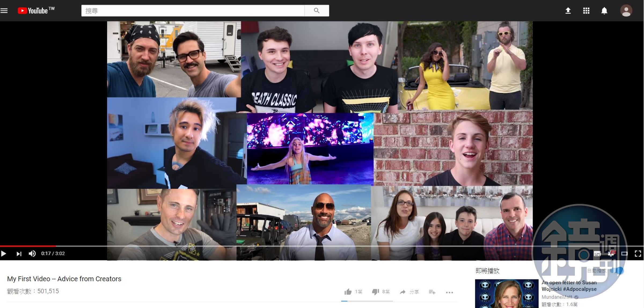
Task: Open player settings gear
Action: click(x=611, y=253)
